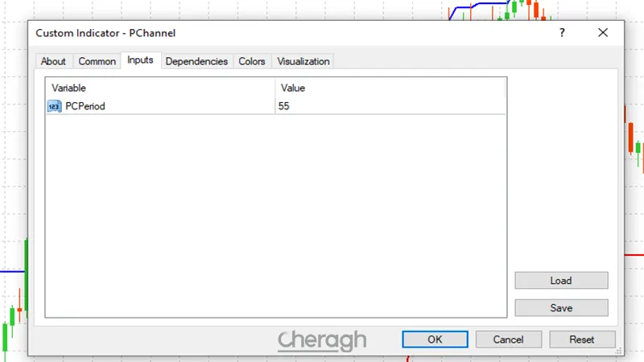Click the Save button
Viewport: 644px width, 362px height.
[x=561, y=308]
